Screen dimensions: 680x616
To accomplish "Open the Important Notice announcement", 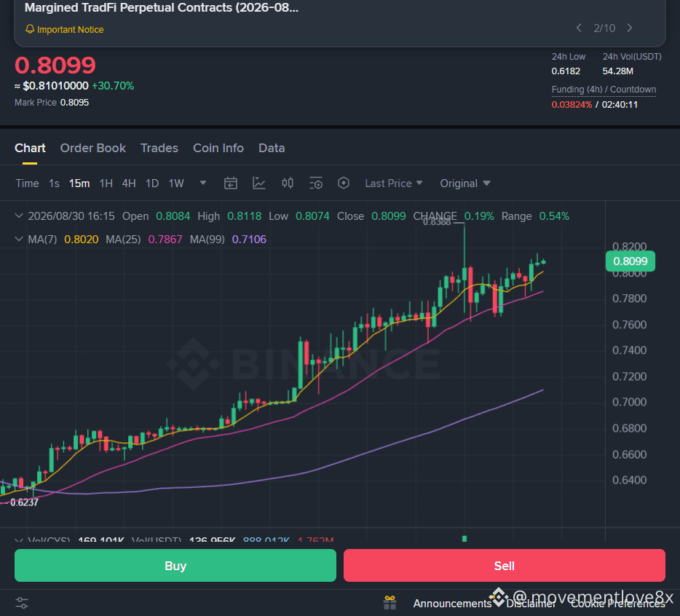I will (70, 30).
